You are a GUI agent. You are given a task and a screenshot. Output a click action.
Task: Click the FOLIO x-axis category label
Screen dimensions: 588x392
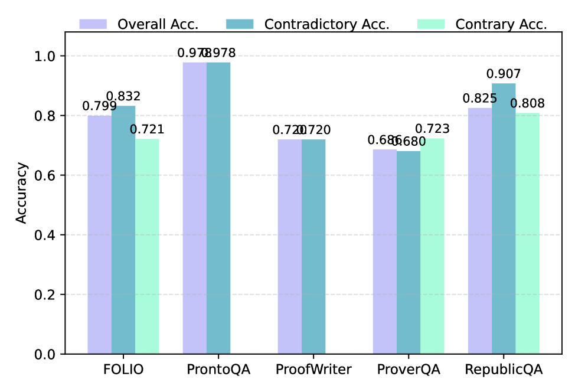[123, 370]
